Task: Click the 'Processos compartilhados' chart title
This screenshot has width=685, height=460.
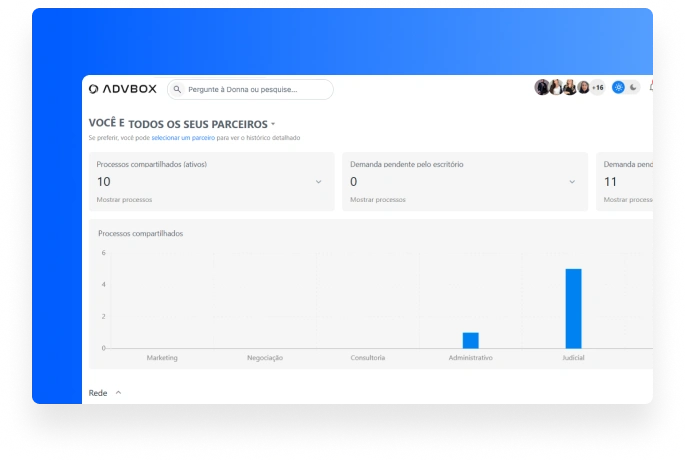Action: click(141, 234)
